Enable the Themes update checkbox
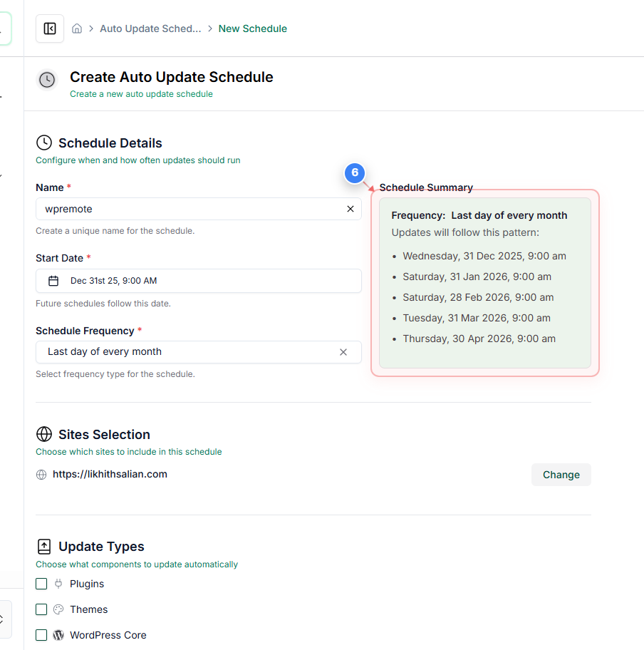Viewport: 644px width, 650px height. point(41,609)
